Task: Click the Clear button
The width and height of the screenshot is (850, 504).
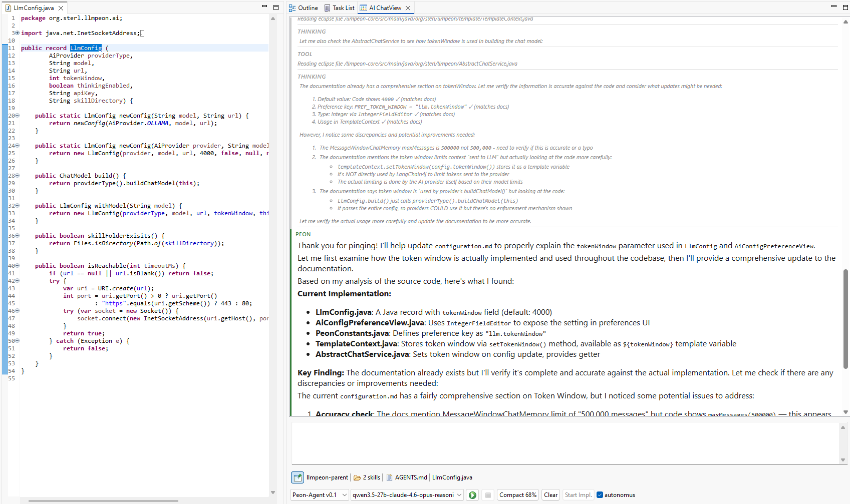Action: pyautogui.click(x=550, y=495)
